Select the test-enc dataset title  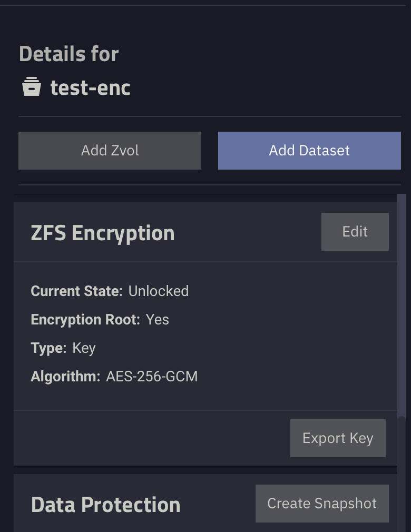click(x=90, y=88)
